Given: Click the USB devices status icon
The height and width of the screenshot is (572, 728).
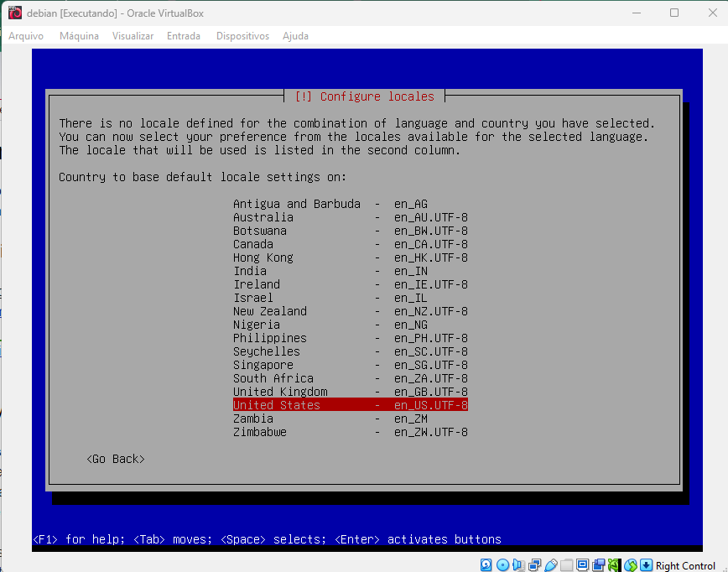Looking at the screenshot, I should [551, 565].
